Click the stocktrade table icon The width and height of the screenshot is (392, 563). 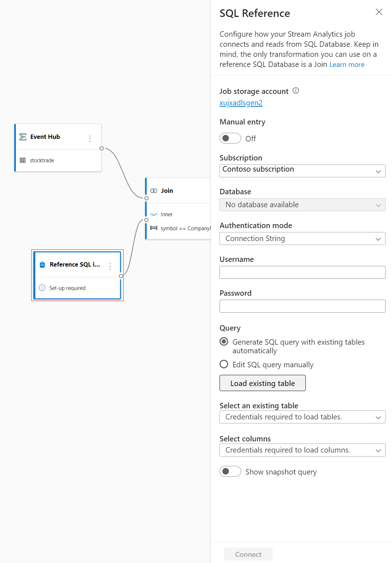23,160
